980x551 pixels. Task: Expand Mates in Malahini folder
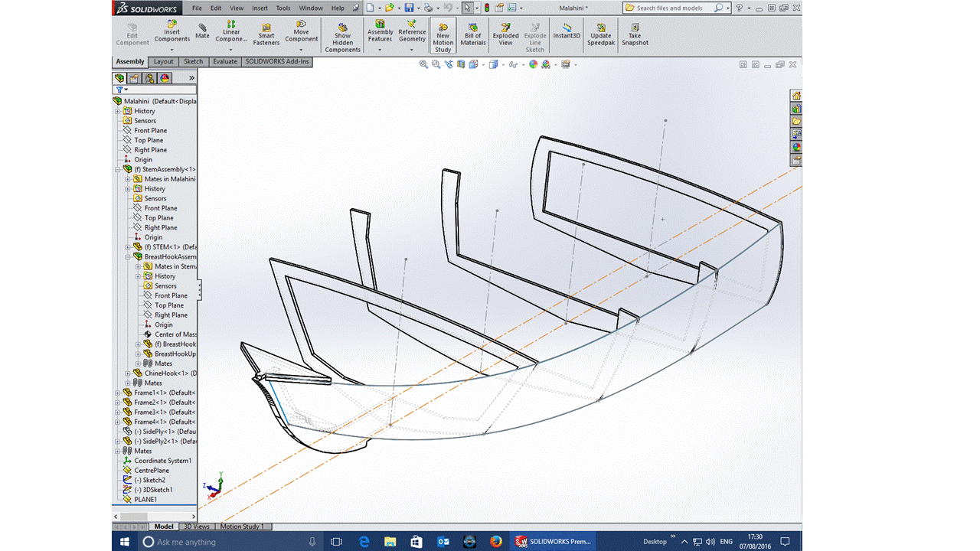(128, 179)
